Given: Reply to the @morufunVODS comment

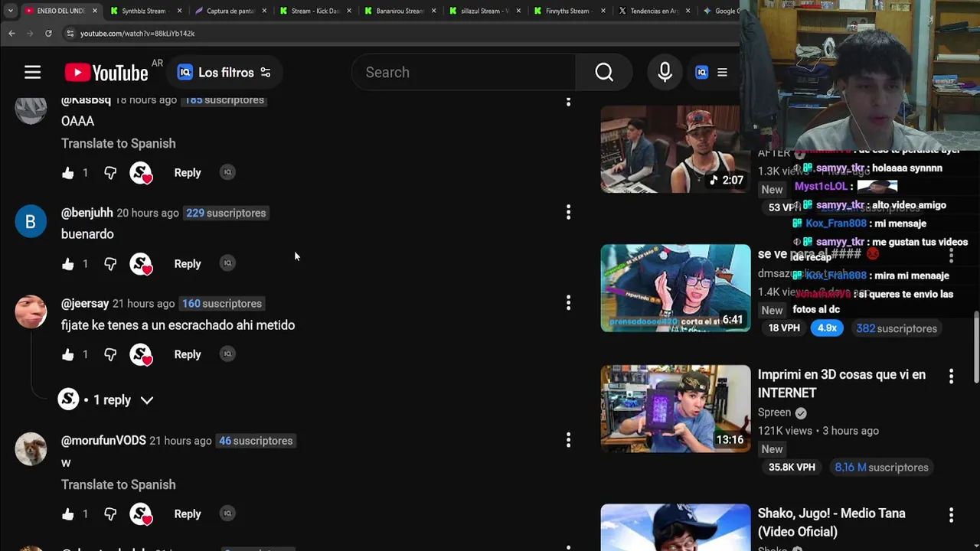Looking at the screenshot, I should click(188, 514).
